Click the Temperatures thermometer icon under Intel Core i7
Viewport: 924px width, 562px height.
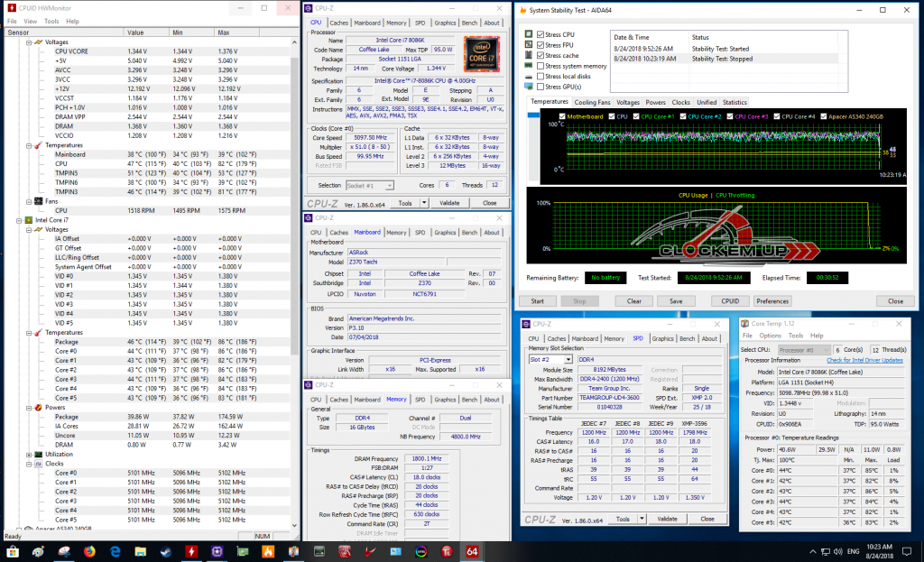tap(37, 333)
